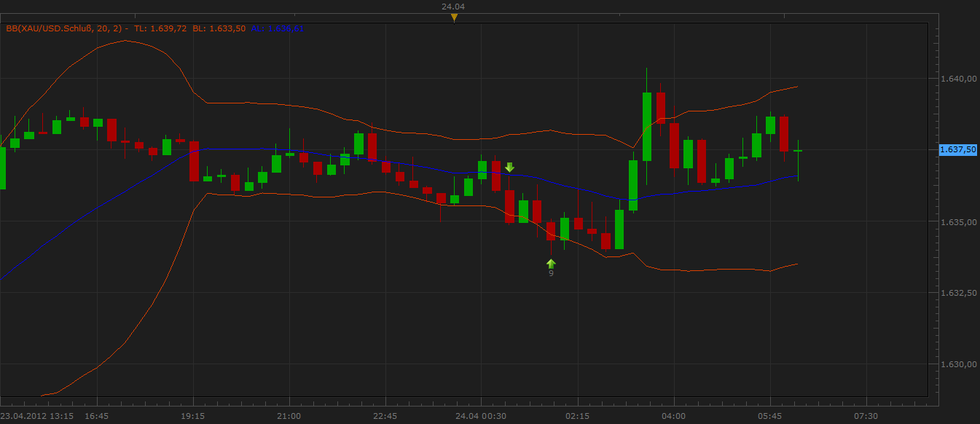Click the 22:45 time axis label

coord(385,416)
